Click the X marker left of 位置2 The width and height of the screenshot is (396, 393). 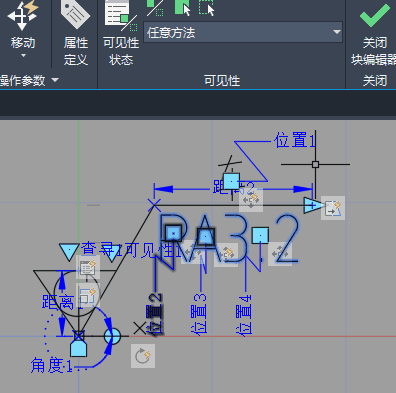[x=140, y=328]
